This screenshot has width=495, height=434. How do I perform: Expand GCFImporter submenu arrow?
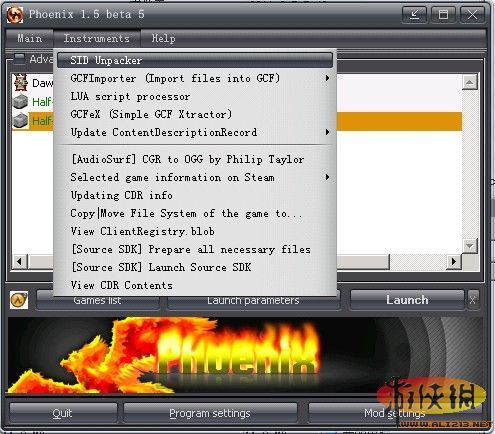tap(327, 78)
